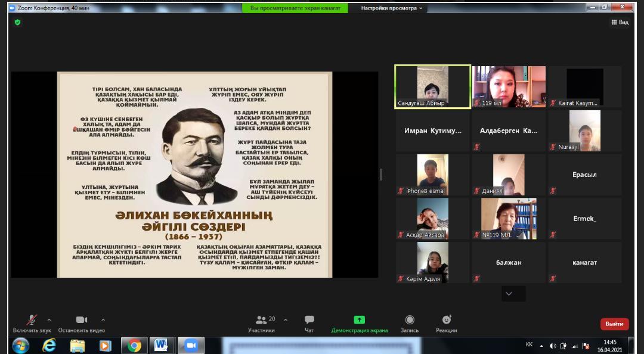Image resolution: width=644 pixels, height=354 pixels.
Task: Open the Вид view layout menu
Action: [620, 22]
